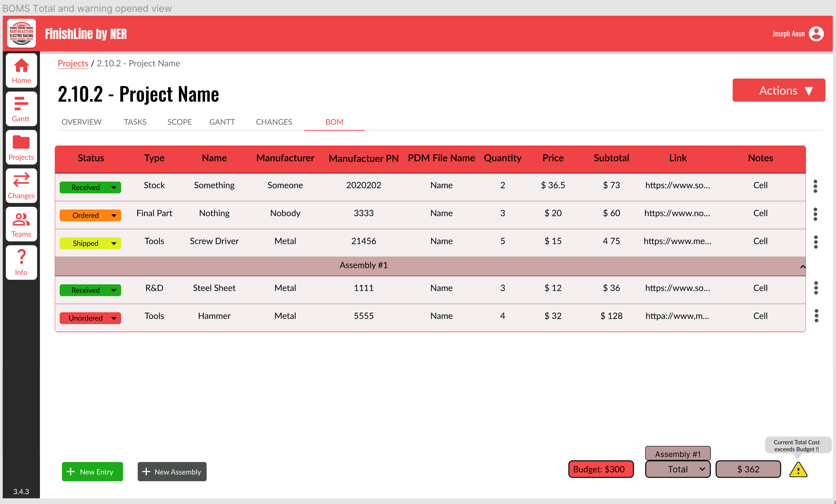Collapse the Assembly #1 section
836x504 pixels.
tap(803, 267)
